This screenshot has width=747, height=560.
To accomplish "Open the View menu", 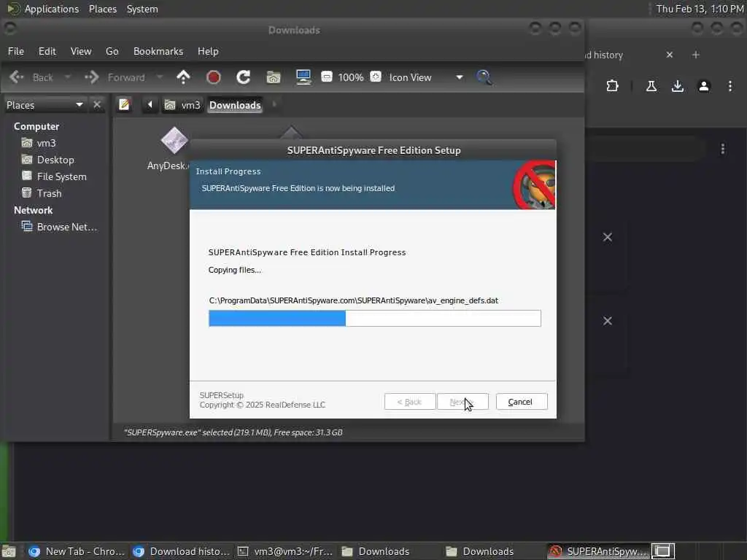I will click(81, 51).
